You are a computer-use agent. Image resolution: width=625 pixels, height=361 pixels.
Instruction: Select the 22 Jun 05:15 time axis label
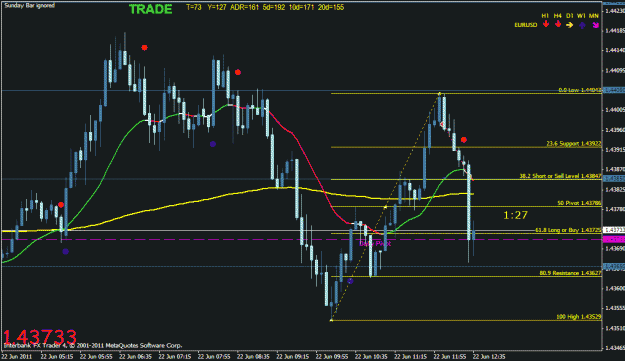click(57, 356)
